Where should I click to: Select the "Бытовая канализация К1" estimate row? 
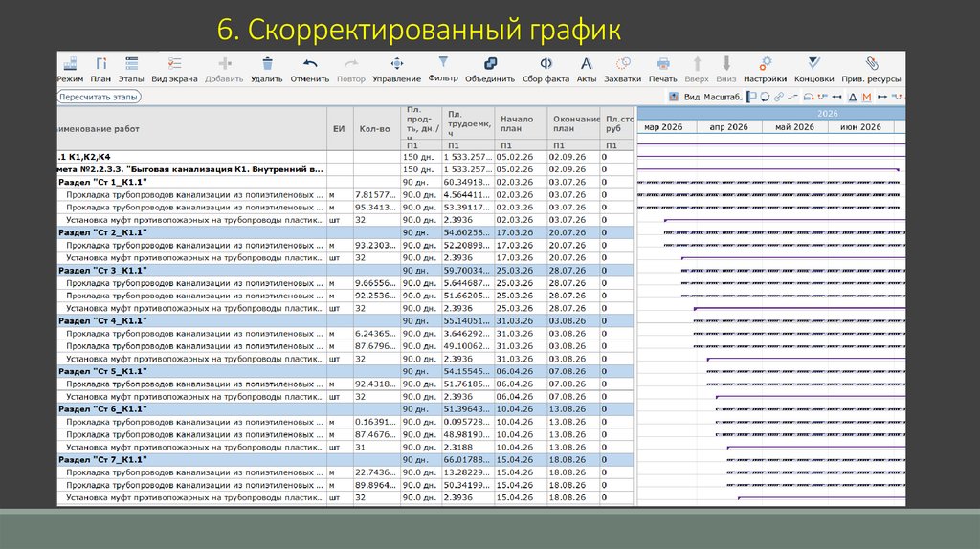click(345, 169)
